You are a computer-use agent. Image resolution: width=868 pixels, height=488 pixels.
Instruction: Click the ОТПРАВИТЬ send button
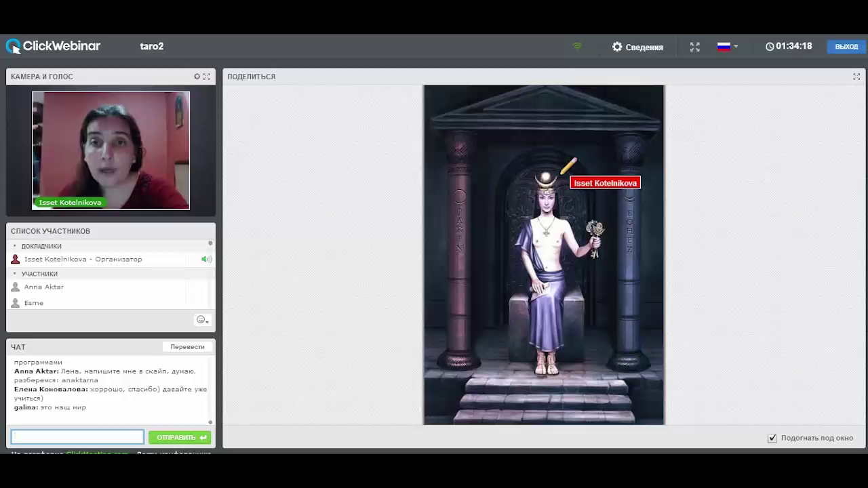click(180, 437)
